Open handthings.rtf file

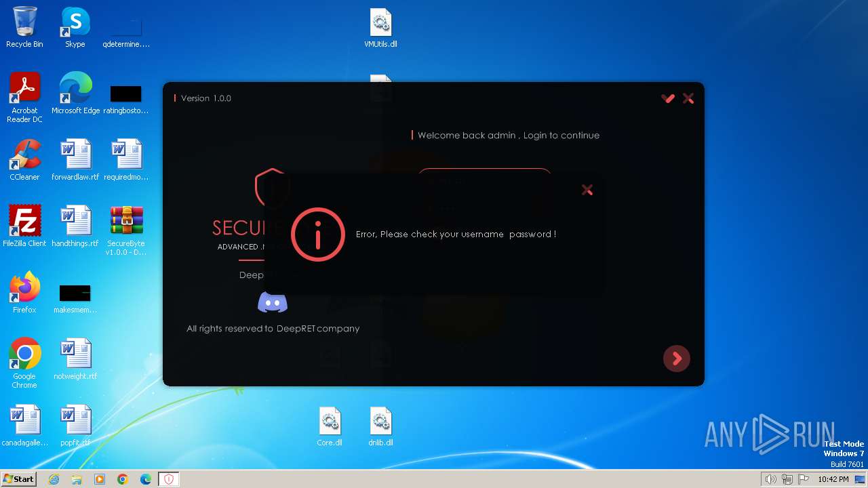(75, 226)
